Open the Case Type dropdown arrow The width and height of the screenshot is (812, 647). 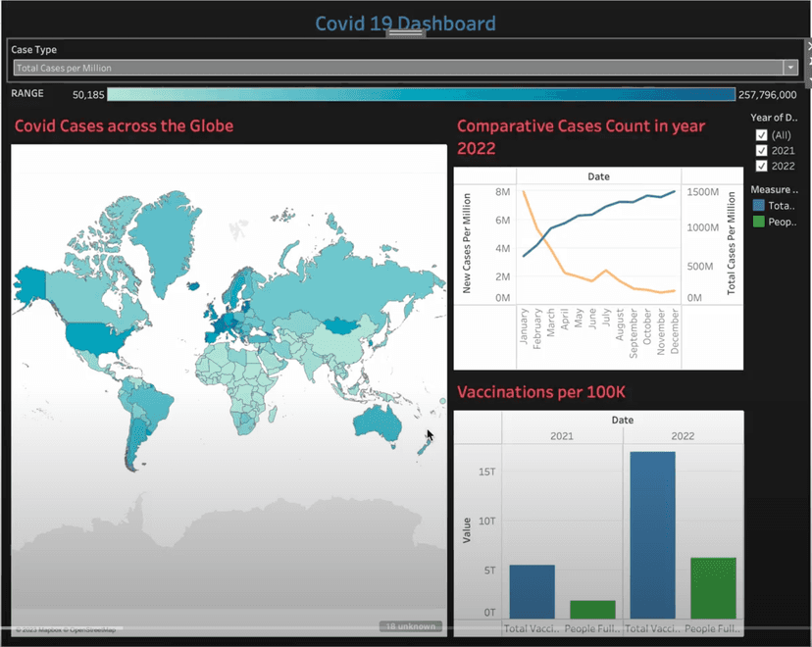coord(790,68)
